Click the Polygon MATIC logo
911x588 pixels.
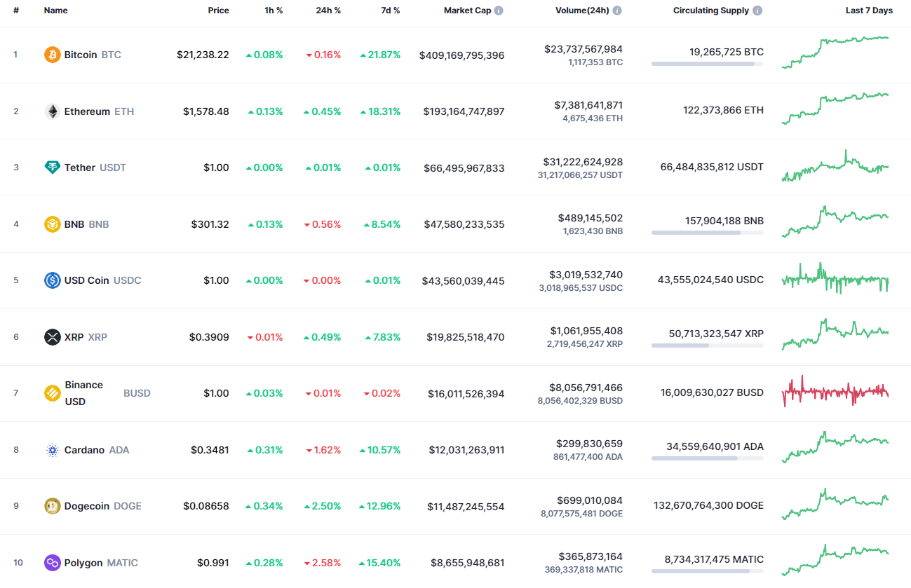pos(52,562)
